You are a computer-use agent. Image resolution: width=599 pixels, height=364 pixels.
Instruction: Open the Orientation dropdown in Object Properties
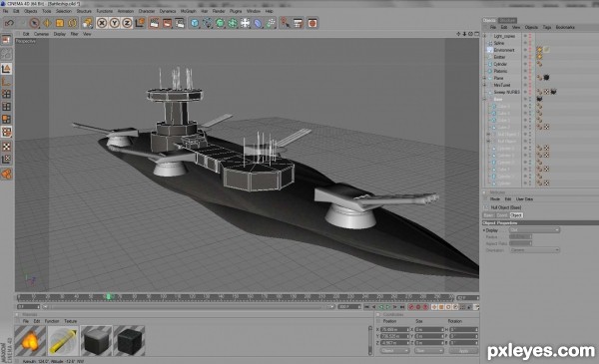click(x=534, y=250)
